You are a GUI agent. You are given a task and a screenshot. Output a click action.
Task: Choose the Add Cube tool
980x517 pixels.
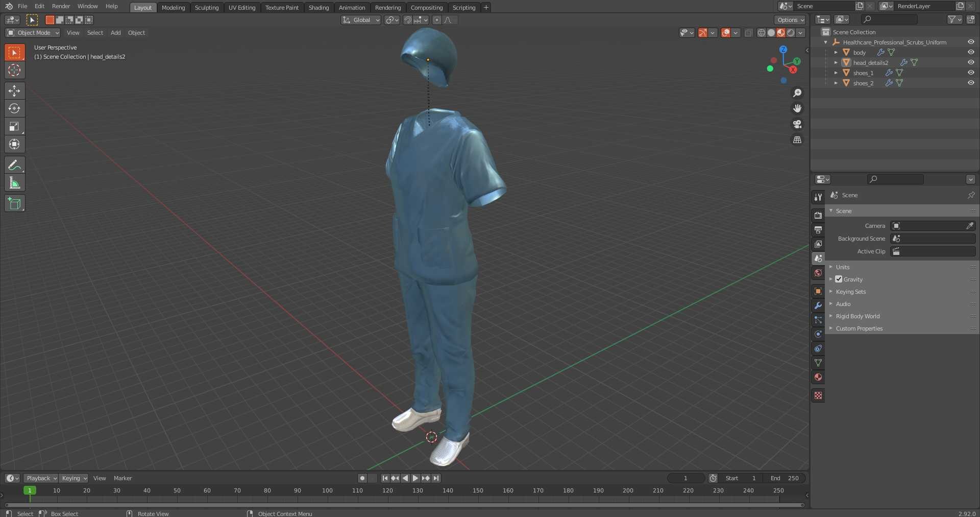(x=14, y=203)
